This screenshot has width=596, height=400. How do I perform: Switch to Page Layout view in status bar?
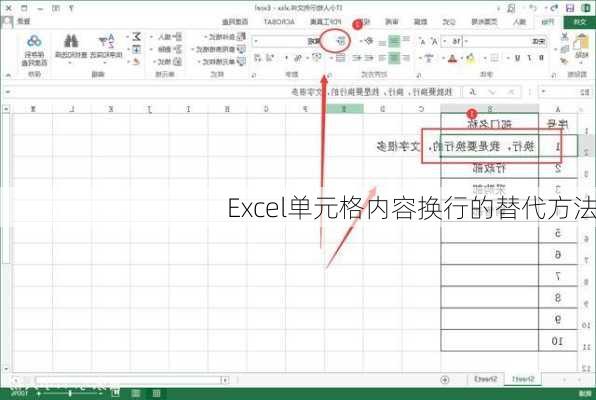[136, 394]
